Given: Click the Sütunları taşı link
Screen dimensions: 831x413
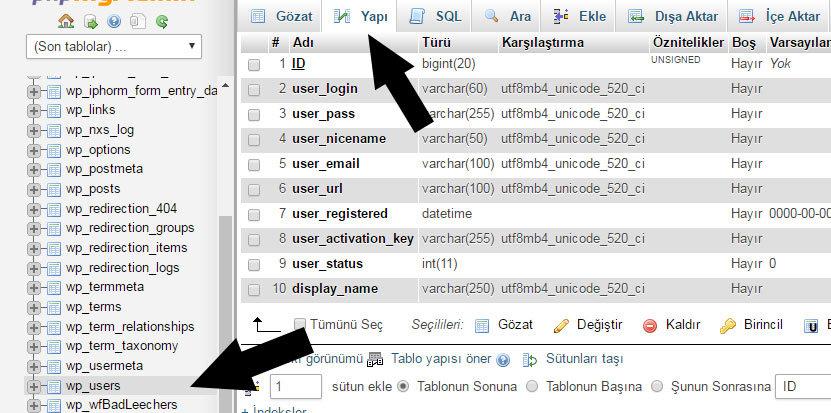Looking at the screenshot, I should coord(585,359).
